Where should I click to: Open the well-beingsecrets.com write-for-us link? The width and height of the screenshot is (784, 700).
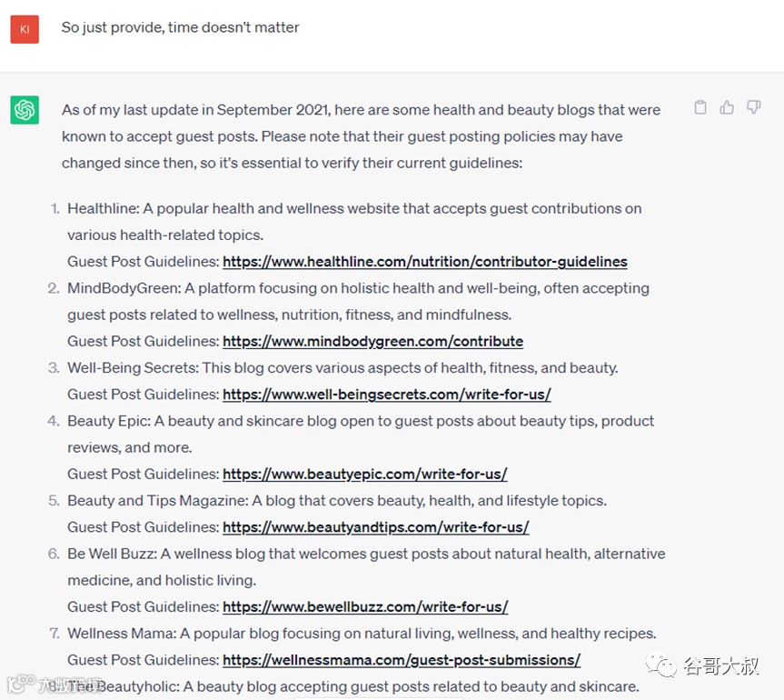pyautogui.click(x=387, y=395)
